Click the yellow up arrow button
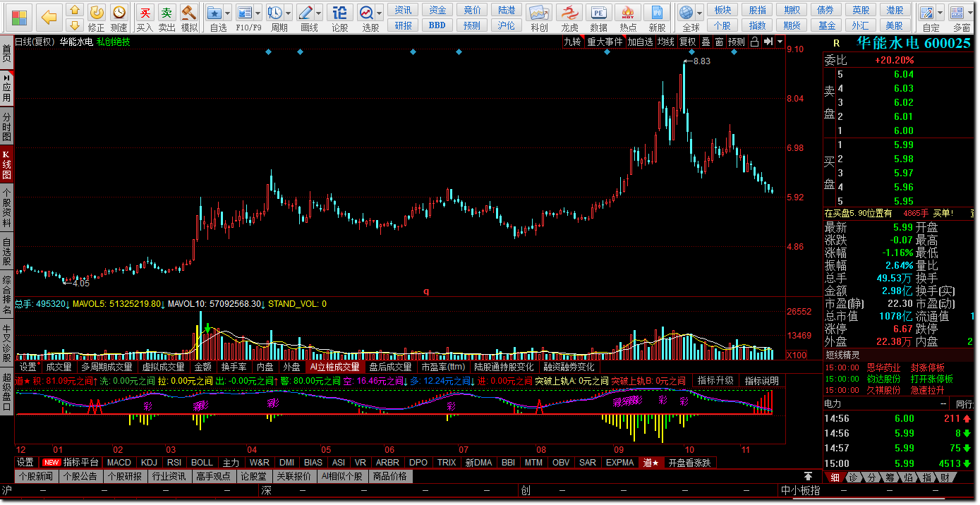980x505 pixels. 74,11
